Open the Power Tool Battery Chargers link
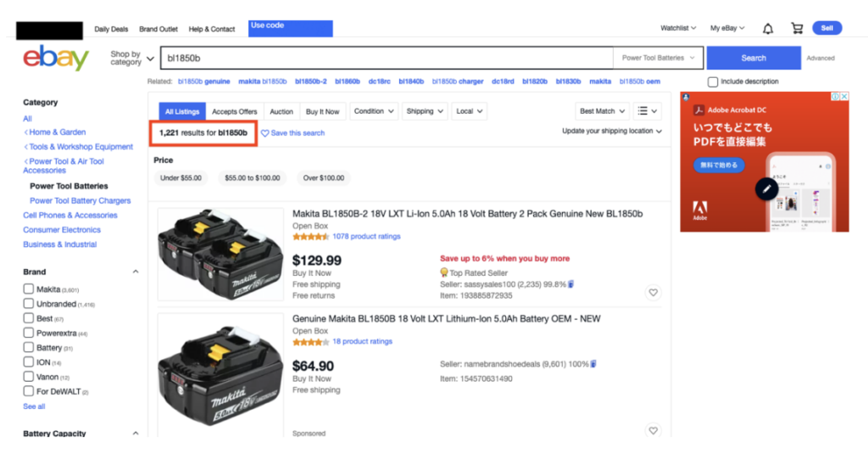 (x=81, y=201)
